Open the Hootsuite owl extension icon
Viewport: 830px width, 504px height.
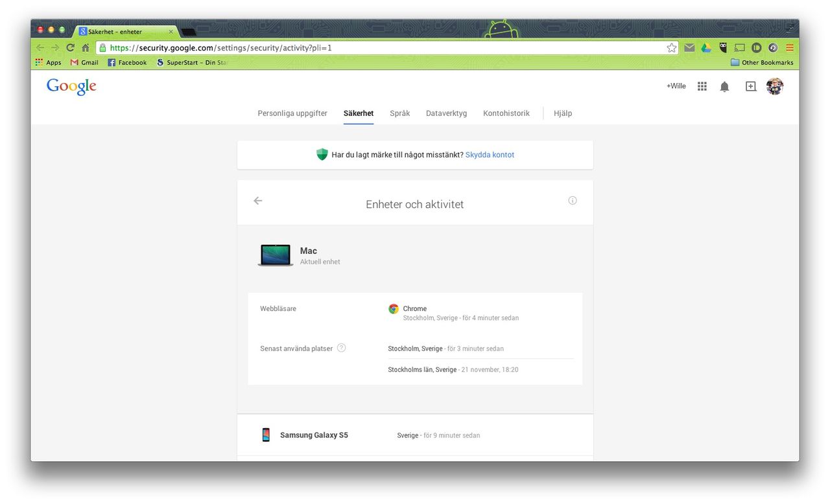723,47
